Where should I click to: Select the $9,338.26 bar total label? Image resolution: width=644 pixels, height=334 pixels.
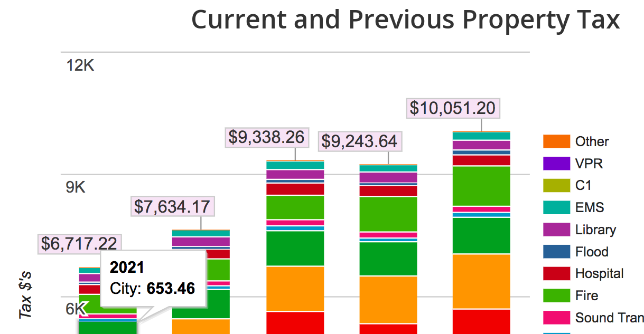tap(266, 137)
